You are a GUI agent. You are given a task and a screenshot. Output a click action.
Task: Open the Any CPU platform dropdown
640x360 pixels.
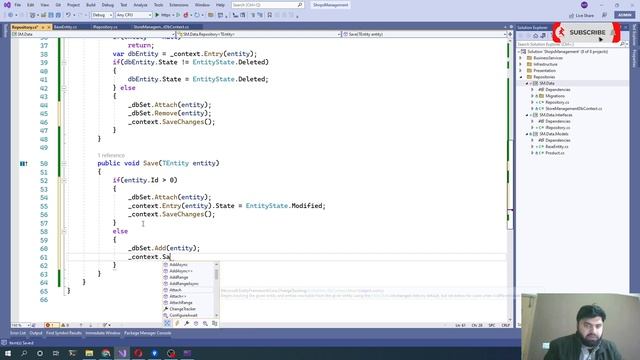pos(133,15)
